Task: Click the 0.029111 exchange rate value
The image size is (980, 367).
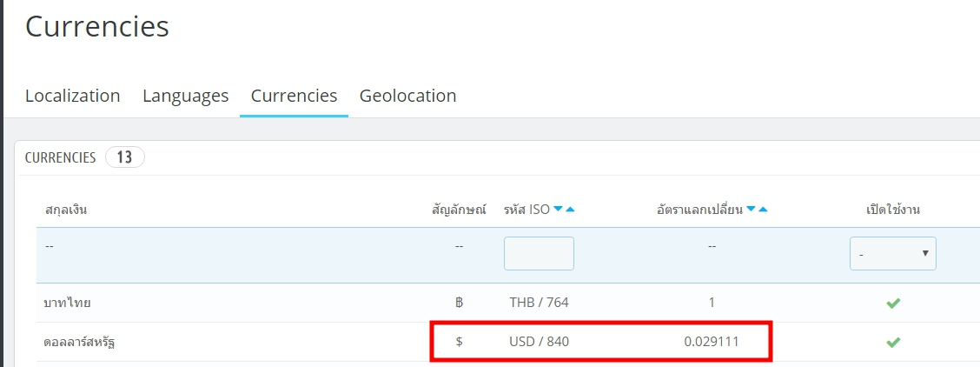Action: pos(712,342)
